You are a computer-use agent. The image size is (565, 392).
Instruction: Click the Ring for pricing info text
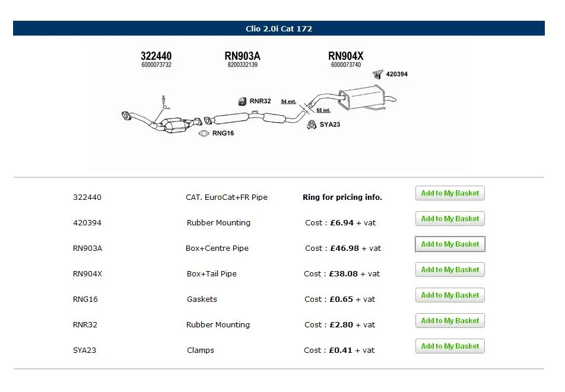click(x=342, y=197)
